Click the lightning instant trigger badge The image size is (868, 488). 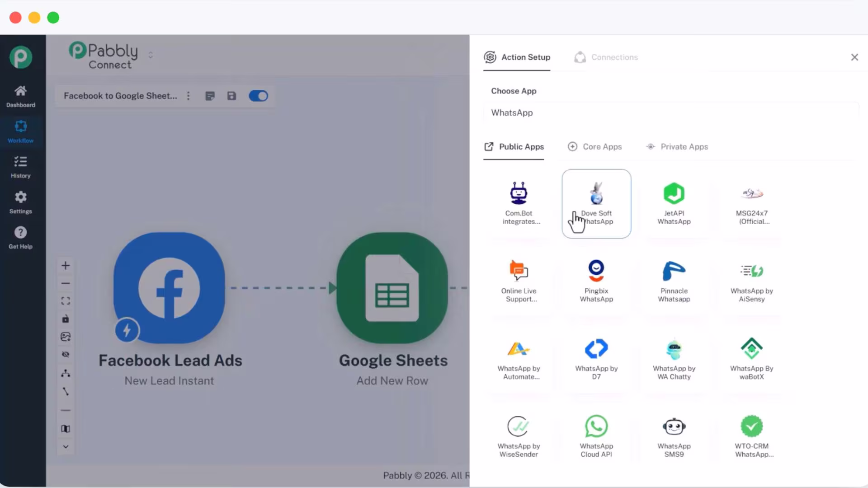tap(127, 330)
